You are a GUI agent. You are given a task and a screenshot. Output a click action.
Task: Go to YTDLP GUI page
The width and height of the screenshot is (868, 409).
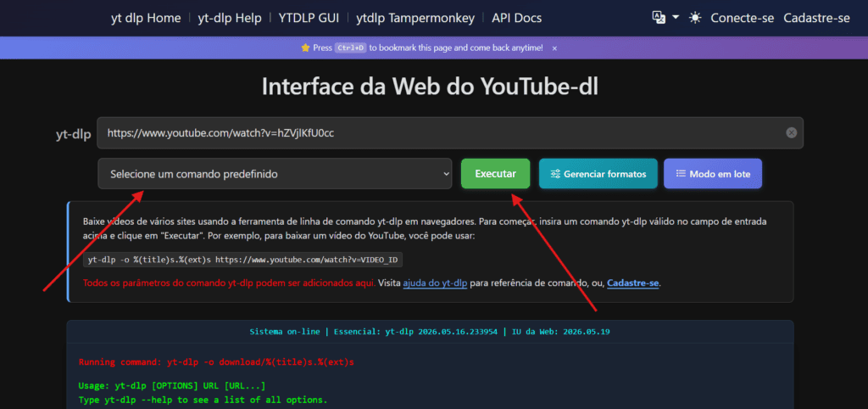309,18
